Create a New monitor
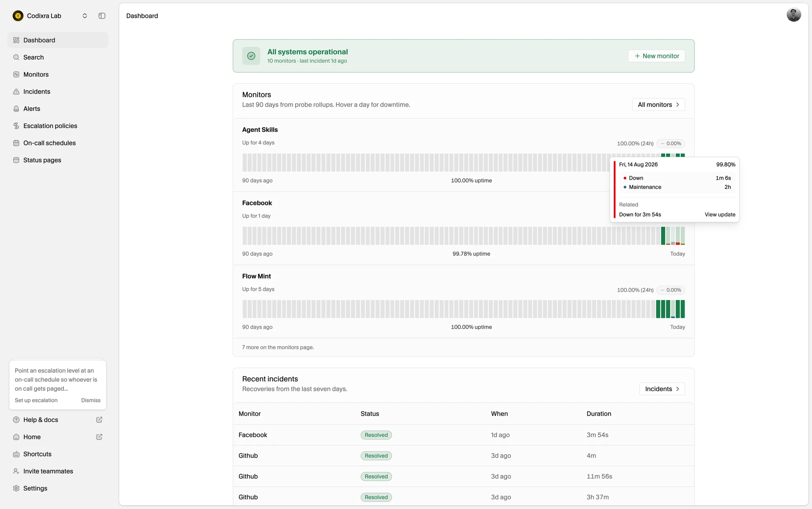 [656, 56]
